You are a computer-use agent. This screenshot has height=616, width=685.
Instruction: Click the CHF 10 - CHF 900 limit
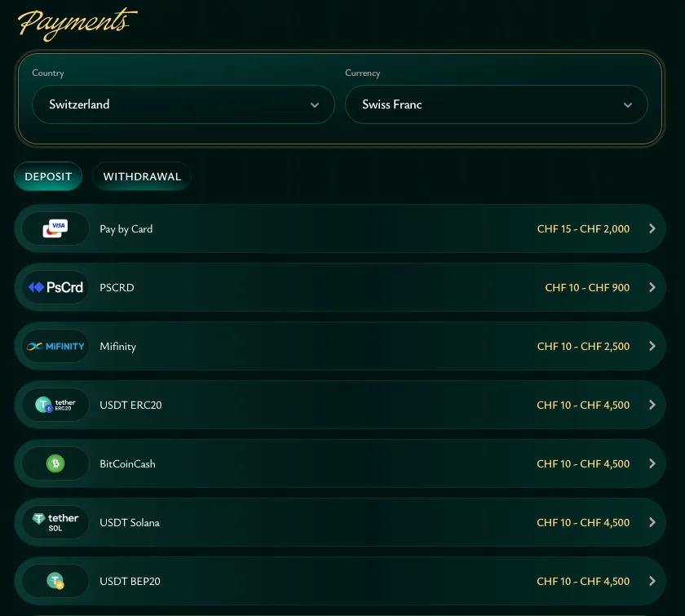[587, 288]
